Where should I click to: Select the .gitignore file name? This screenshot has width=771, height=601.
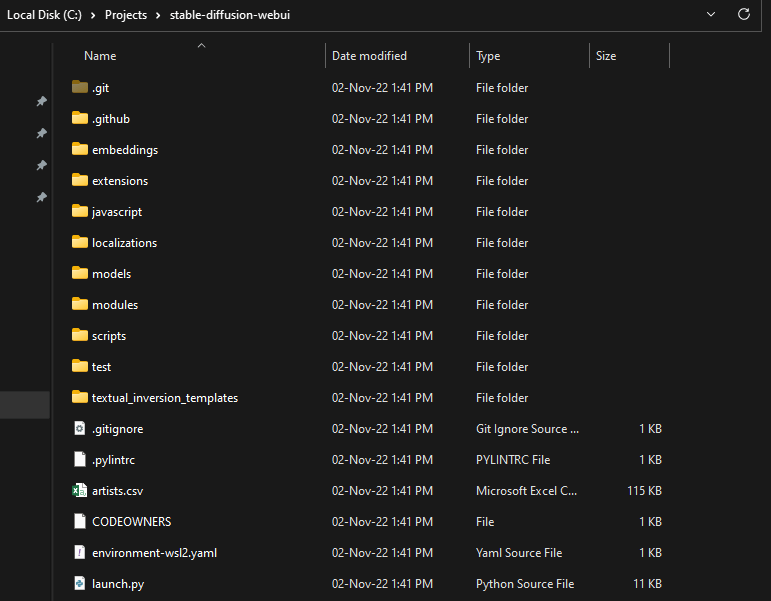tap(118, 429)
